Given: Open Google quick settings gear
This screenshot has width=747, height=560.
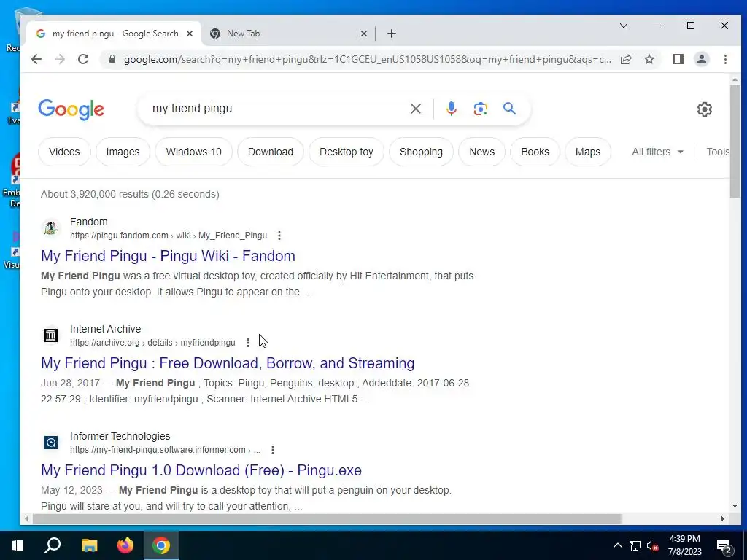Looking at the screenshot, I should click(x=704, y=109).
